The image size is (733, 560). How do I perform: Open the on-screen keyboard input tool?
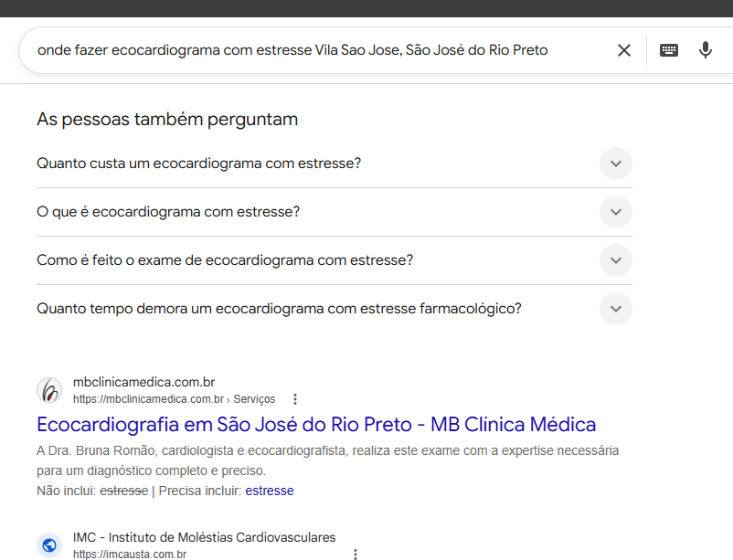coord(669,50)
